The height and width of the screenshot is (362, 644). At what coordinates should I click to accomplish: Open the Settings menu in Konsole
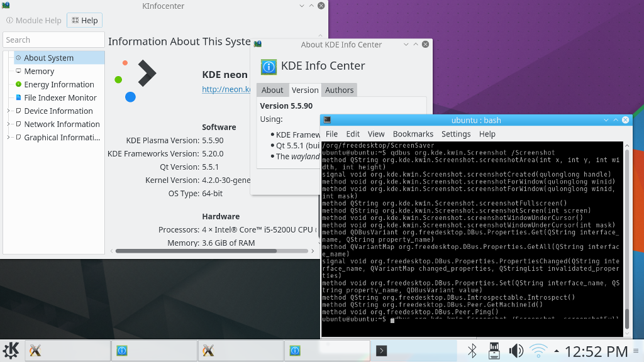click(456, 134)
